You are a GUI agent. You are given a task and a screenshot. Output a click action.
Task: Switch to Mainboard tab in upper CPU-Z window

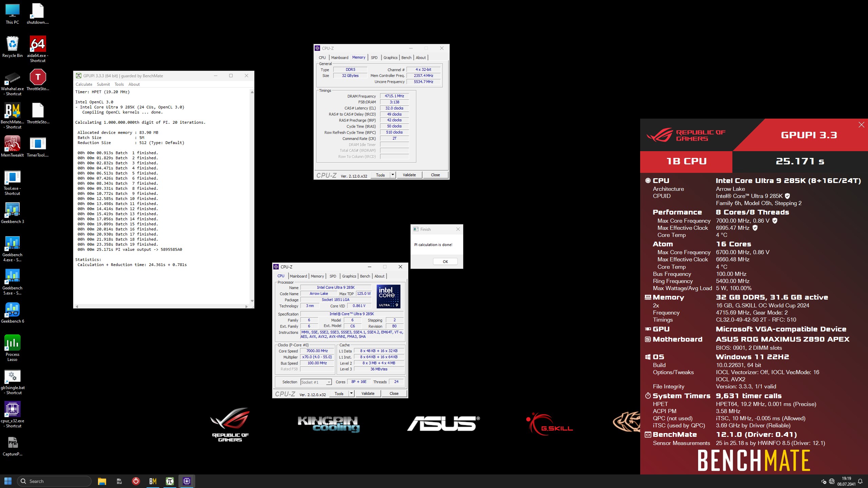(339, 58)
